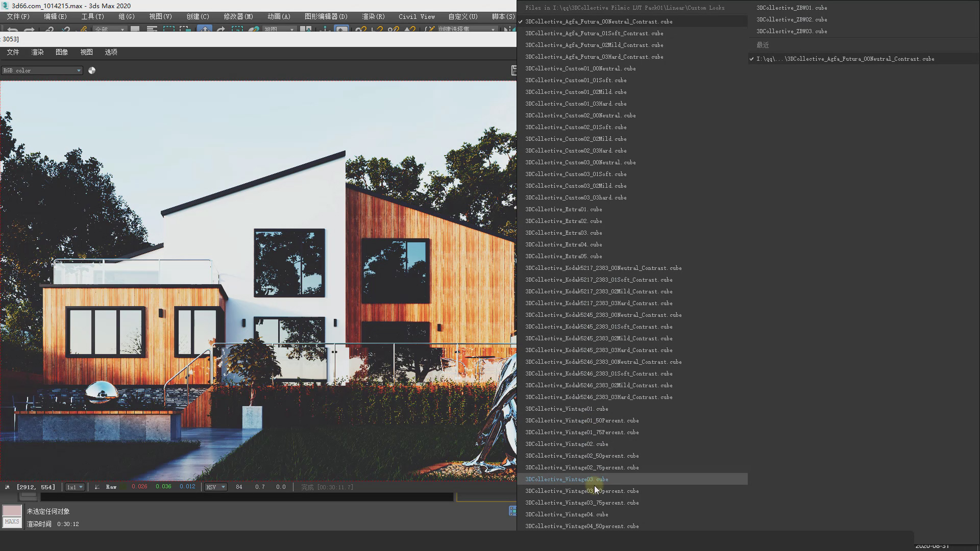Select recent Agfa Futura LUT entry

pyautogui.click(x=845, y=59)
